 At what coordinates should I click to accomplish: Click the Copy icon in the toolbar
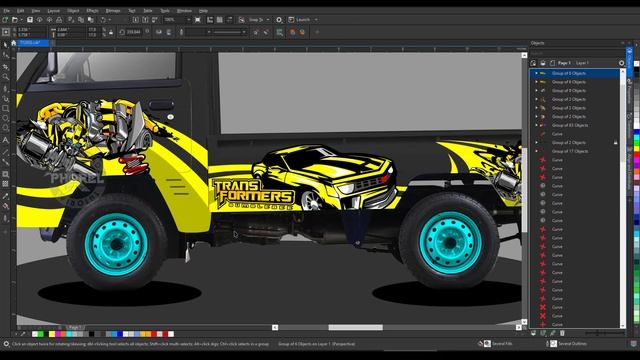[81, 20]
